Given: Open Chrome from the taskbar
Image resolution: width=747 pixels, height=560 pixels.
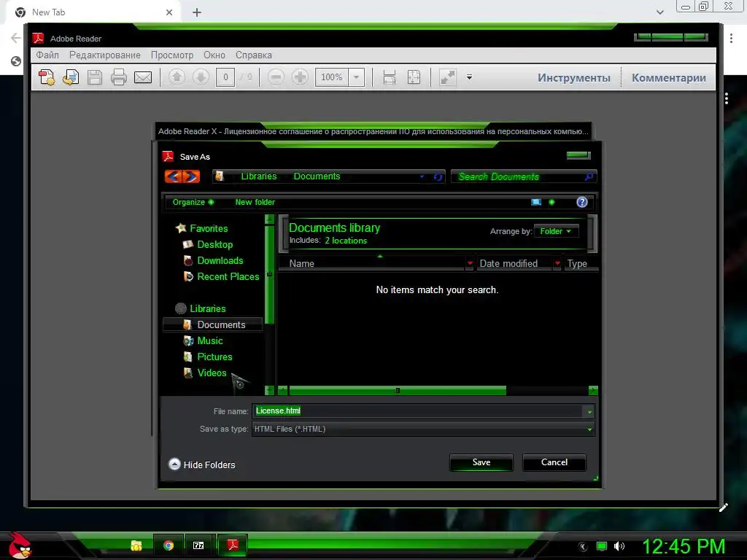Looking at the screenshot, I should [x=169, y=545].
